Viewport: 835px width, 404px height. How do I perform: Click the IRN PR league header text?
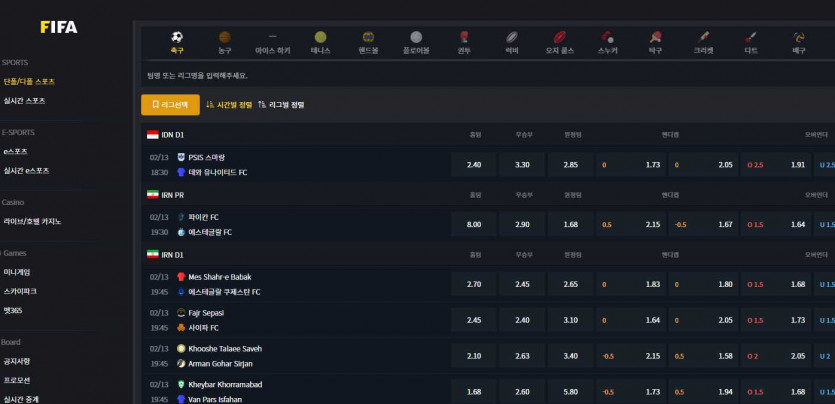tap(173, 195)
